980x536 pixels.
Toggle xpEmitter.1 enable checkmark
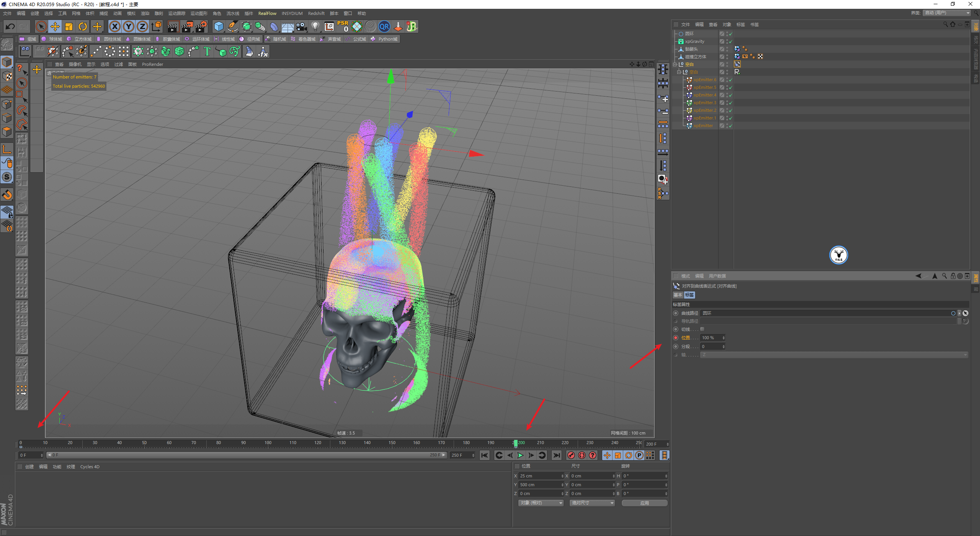(730, 118)
